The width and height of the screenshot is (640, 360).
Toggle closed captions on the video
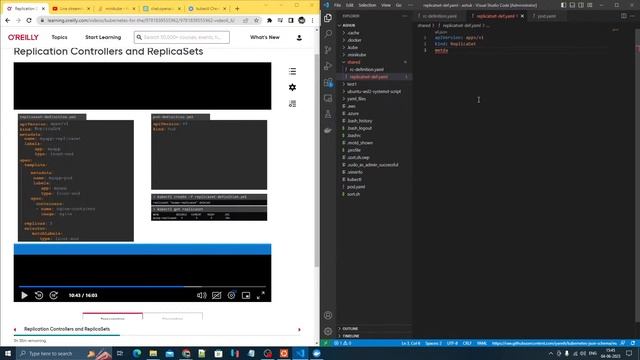click(216, 295)
